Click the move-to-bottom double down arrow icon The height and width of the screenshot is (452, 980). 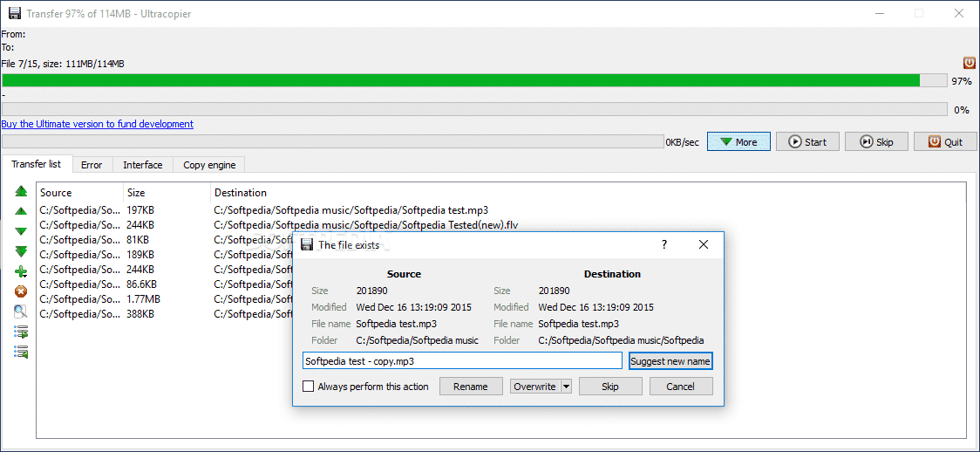(21, 251)
